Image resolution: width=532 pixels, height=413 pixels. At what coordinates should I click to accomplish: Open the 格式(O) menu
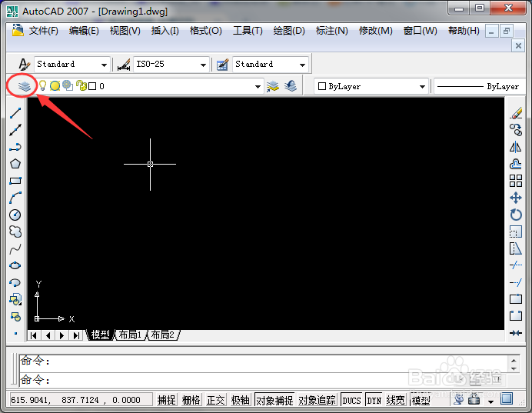[205, 31]
